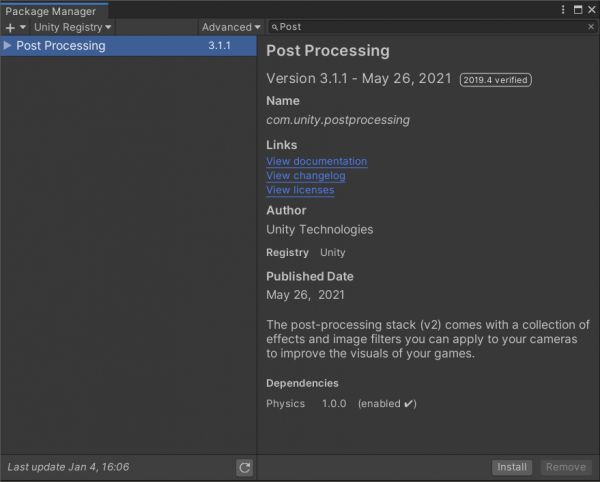
Task: Maximize the Package Manager window
Action: pyautogui.click(x=576, y=9)
